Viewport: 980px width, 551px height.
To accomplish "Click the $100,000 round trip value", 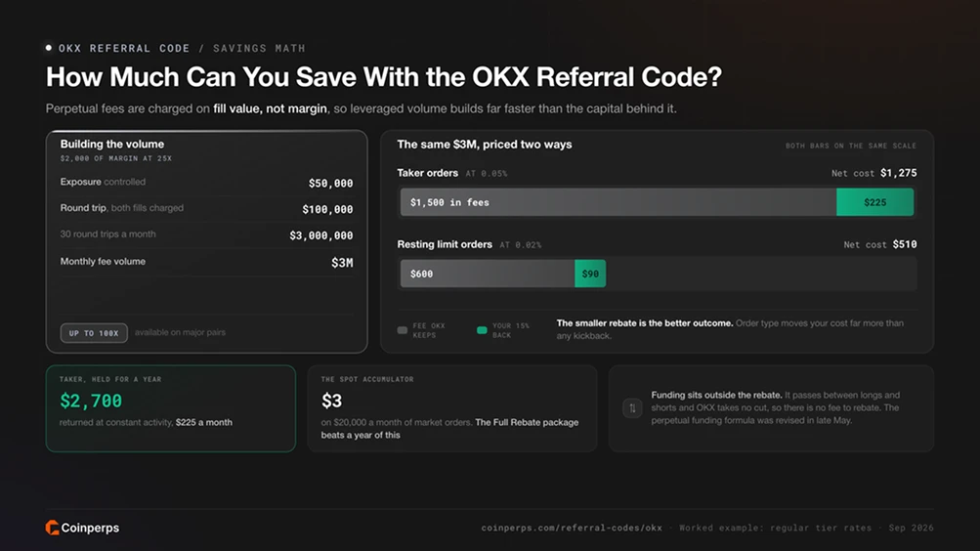I will pyautogui.click(x=327, y=209).
